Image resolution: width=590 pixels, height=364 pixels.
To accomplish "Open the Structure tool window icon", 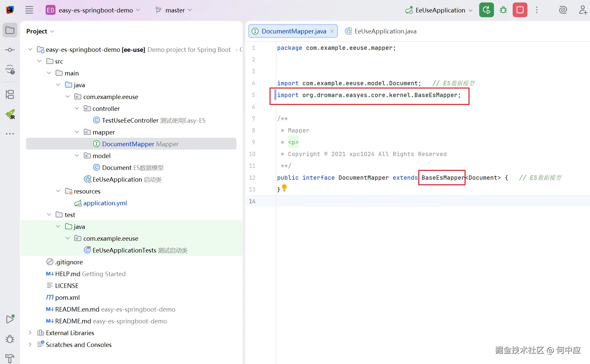I will [10, 95].
